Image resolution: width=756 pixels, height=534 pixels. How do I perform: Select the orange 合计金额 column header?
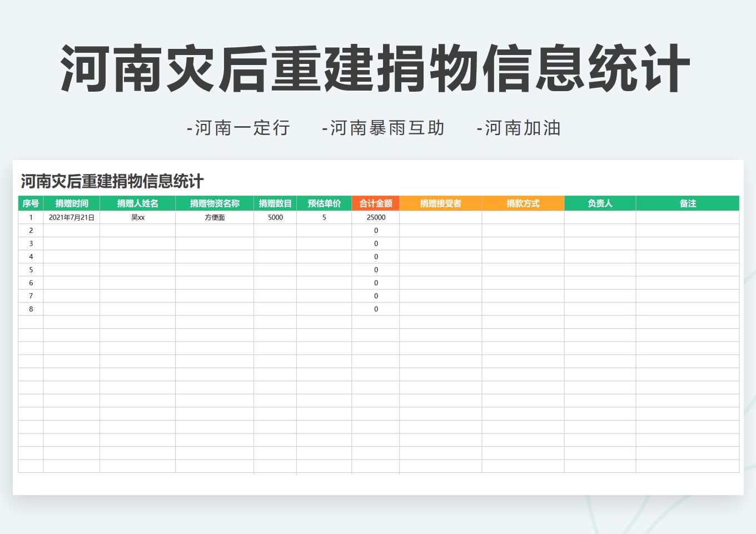point(376,203)
